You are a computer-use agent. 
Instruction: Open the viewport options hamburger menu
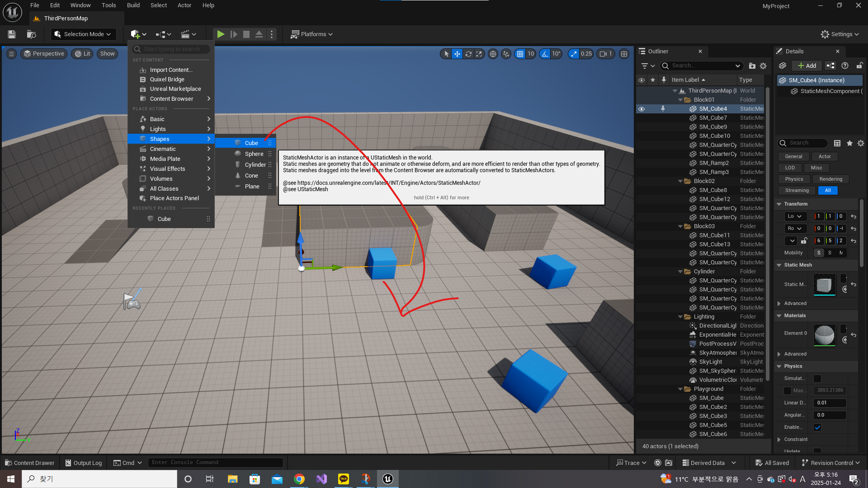point(12,54)
